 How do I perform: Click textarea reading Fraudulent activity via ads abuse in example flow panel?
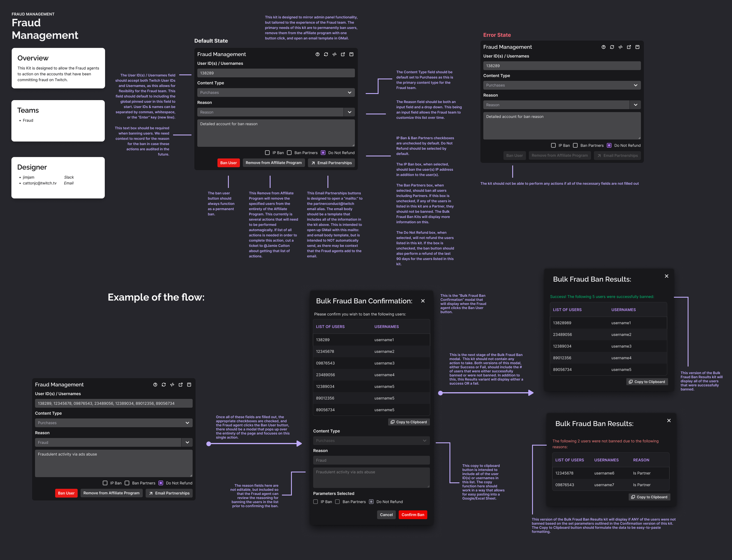coord(114,464)
